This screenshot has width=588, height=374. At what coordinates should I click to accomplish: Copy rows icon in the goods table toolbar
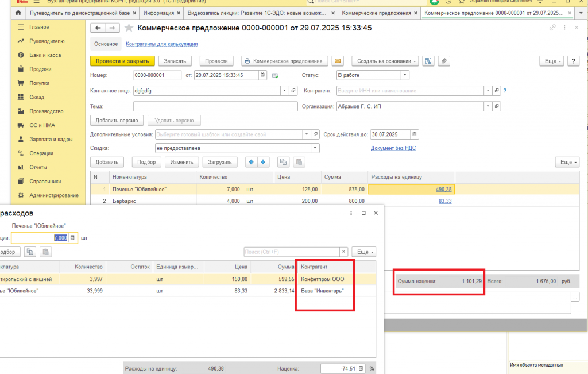click(x=283, y=162)
